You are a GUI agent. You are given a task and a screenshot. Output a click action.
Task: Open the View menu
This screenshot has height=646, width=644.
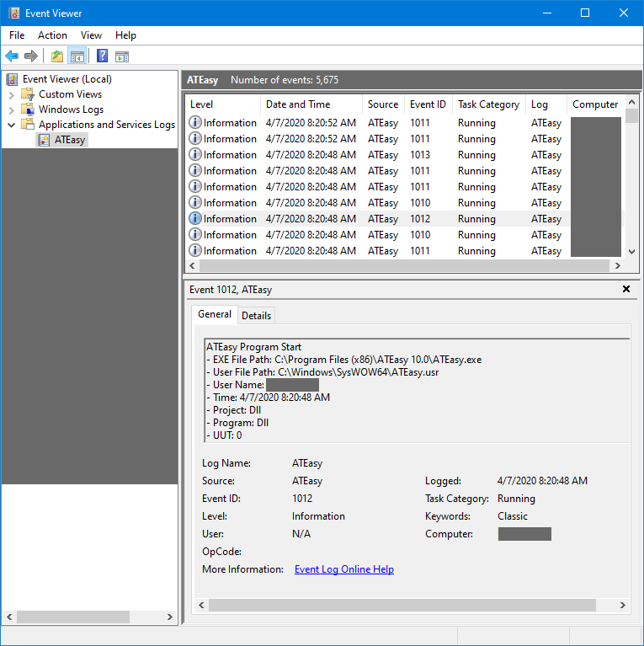point(91,35)
